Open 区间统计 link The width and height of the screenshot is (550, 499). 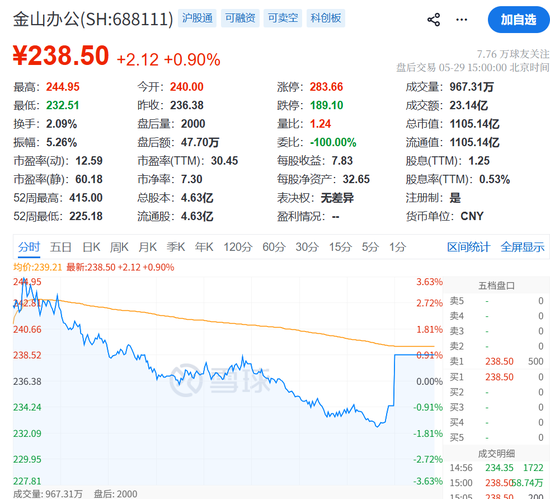click(468, 247)
